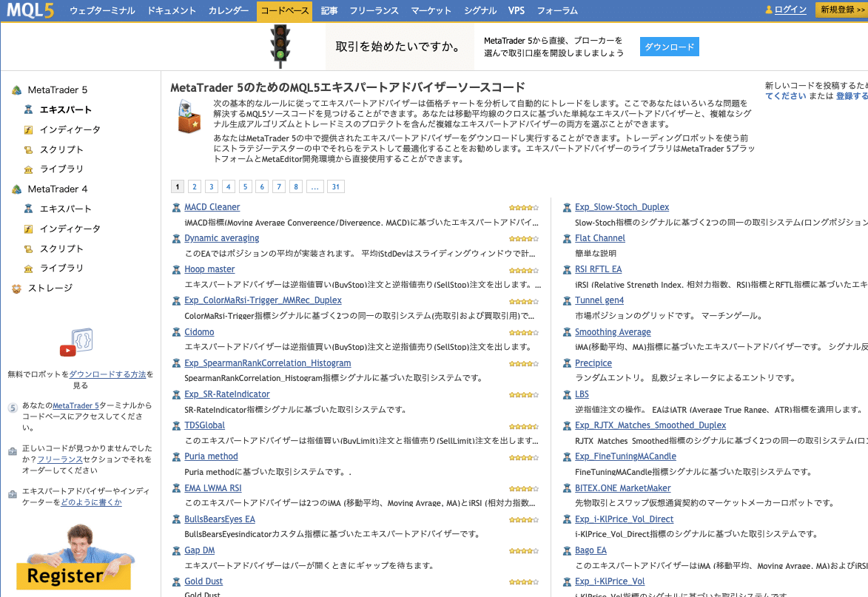Go to page 8
868x597 pixels.
[296, 187]
